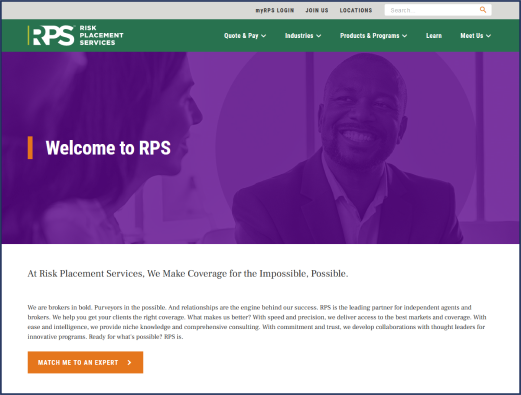Screen dimensions: 521x395
Task: Open the Industries menu
Action: pyautogui.click(x=303, y=36)
